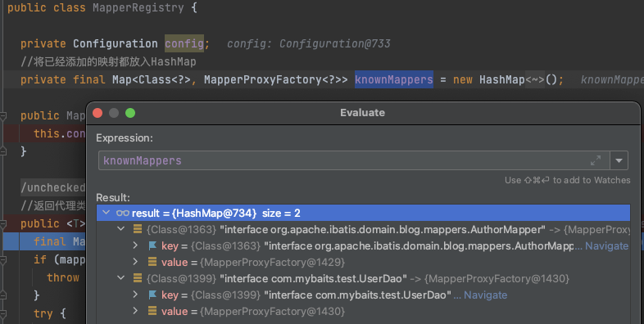Screen dimensions: 644x324
Task: Open the expression history dropdown arrow
Action: click(x=619, y=160)
